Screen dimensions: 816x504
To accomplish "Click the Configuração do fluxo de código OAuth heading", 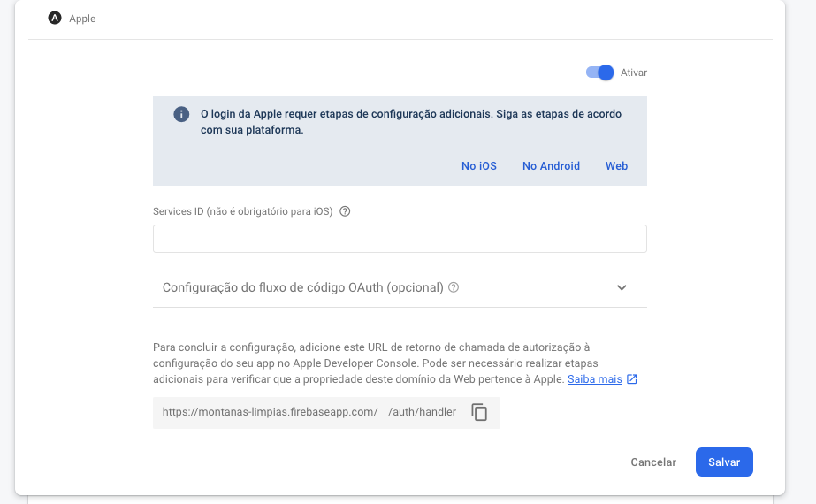I will click(x=303, y=287).
